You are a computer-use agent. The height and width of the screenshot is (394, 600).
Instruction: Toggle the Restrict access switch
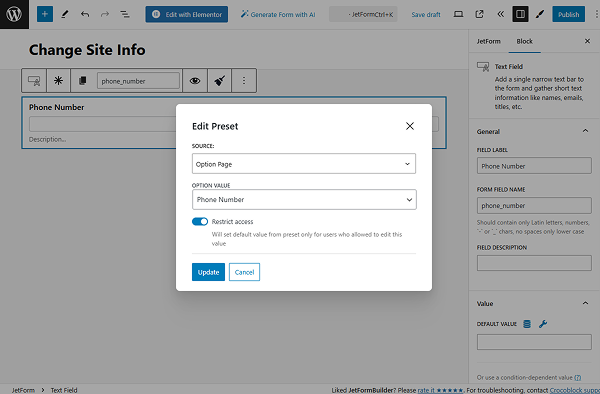pyautogui.click(x=200, y=221)
